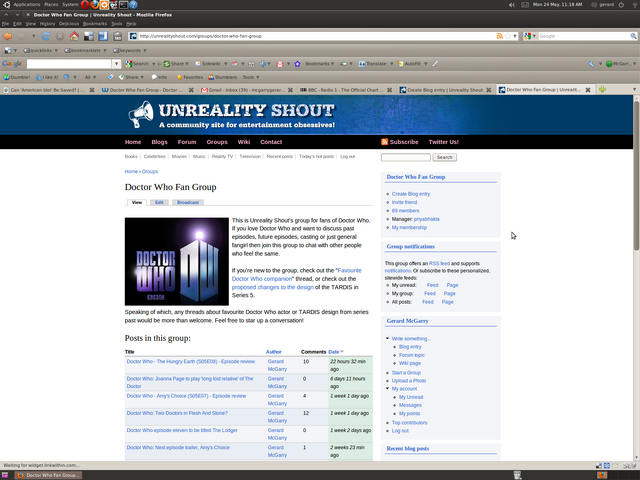Switch to Create Blog entry tab
Image resolution: width=640 pixels, height=480 pixels.
pyautogui.click(x=445, y=90)
